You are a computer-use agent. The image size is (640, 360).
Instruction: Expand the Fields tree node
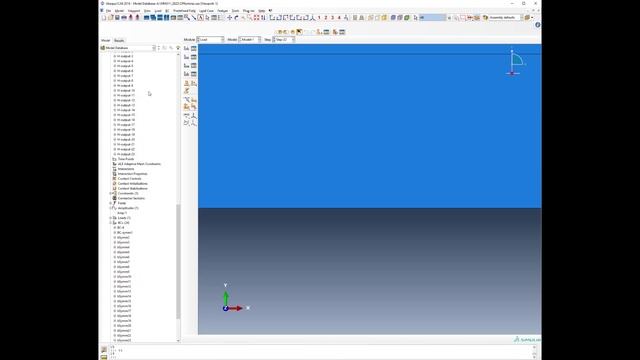point(111,203)
